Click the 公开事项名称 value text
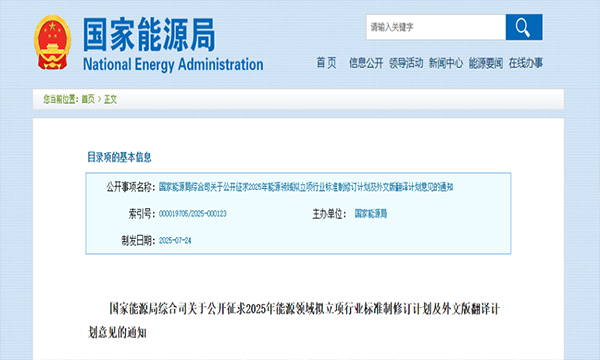The width and height of the screenshot is (600, 360). (306, 187)
